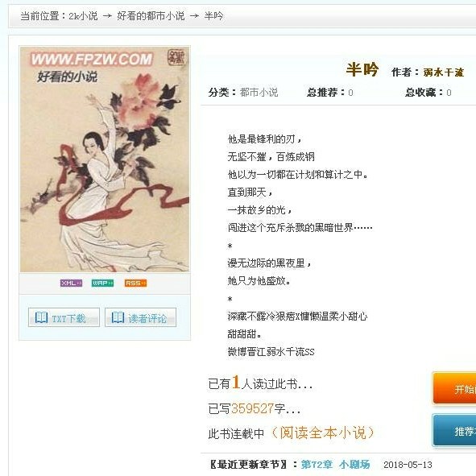Click the book icon on TXT下载
Viewport: 476px width, 476px height.
41,317
